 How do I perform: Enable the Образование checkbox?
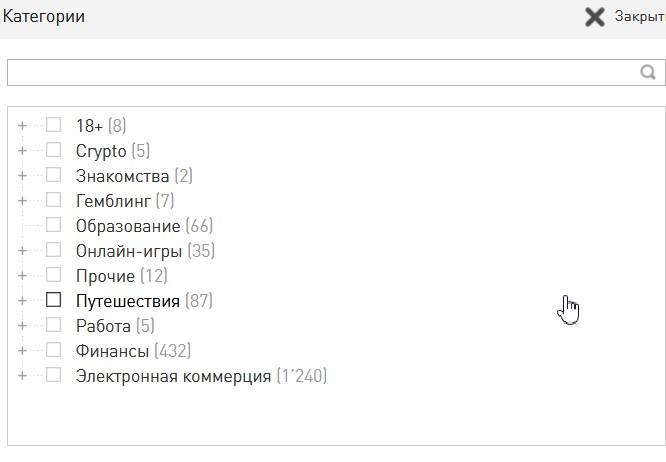[54, 225]
